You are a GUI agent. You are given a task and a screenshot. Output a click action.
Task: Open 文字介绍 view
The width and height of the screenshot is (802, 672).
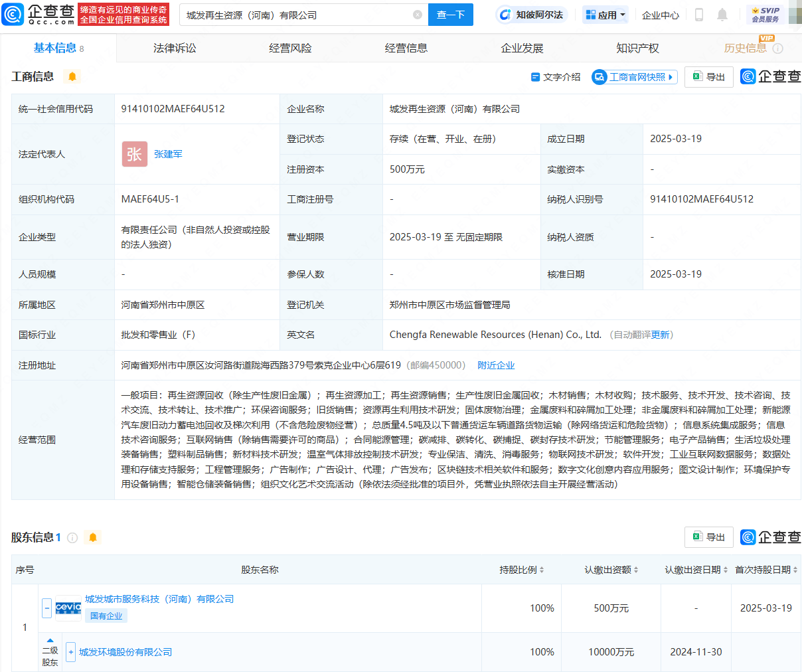pyautogui.click(x=556, y=77)
